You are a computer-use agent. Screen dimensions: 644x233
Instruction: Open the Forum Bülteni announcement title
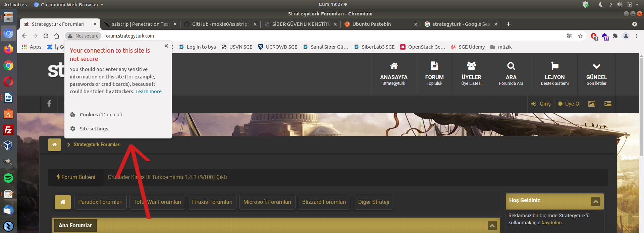point(167,177)
